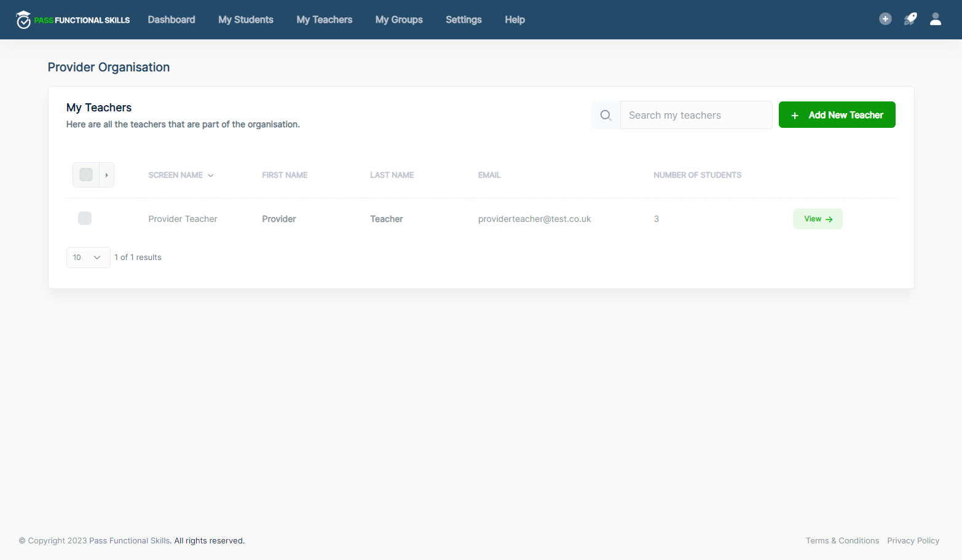Open My Teachers menu item

pyautogui.click(x=325, y=20)
